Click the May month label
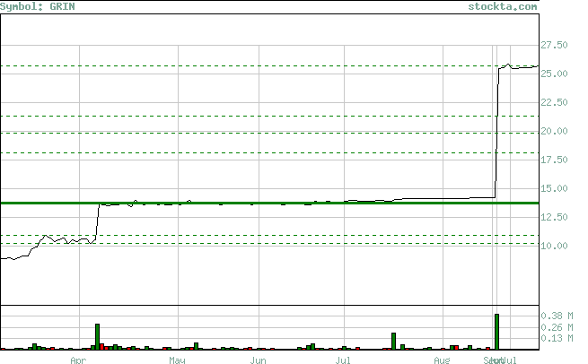The image size is (588, 364). click(177, 360)
